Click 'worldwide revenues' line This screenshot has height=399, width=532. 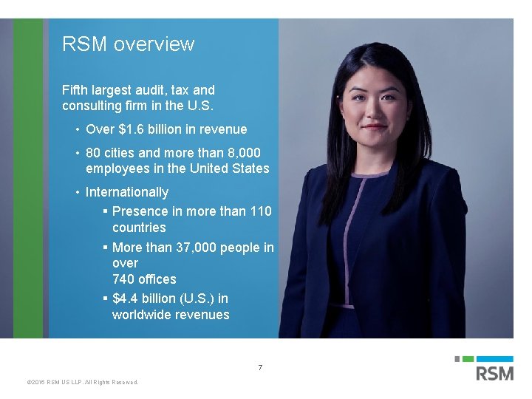tap(171, 315)
